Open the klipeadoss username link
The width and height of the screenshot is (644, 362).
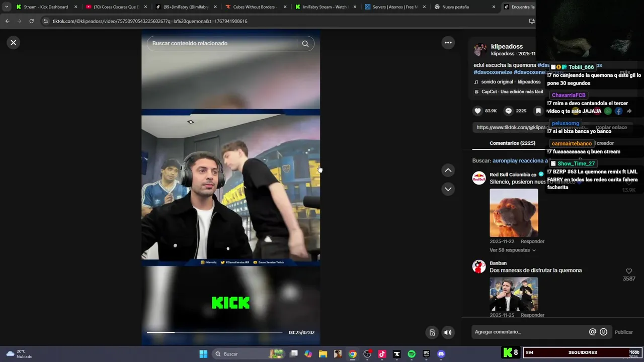tap(507, 46)
